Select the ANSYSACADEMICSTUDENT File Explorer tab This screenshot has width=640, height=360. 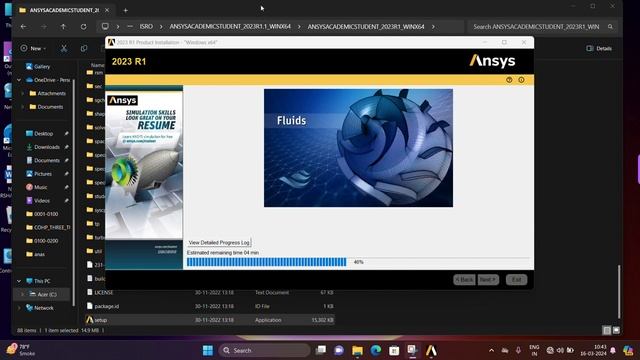click(64, 10)
